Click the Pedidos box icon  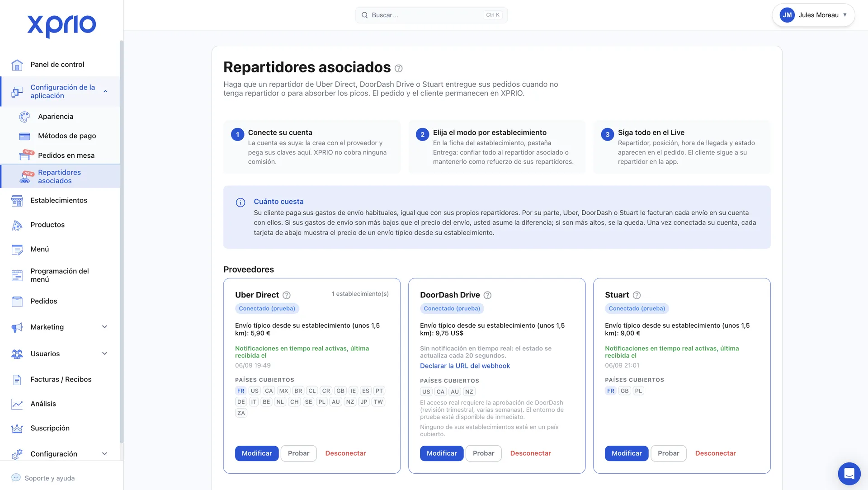point(17,302)
